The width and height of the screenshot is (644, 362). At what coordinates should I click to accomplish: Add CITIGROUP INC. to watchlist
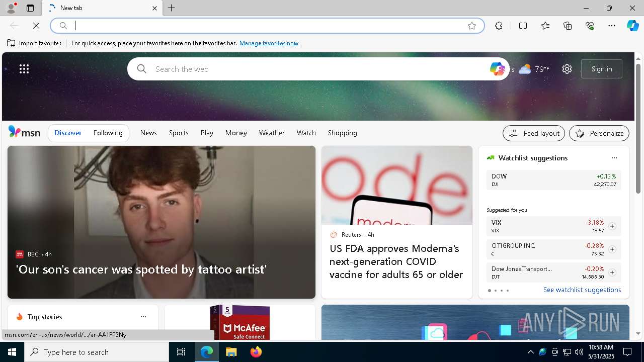[x=612, y=249]
